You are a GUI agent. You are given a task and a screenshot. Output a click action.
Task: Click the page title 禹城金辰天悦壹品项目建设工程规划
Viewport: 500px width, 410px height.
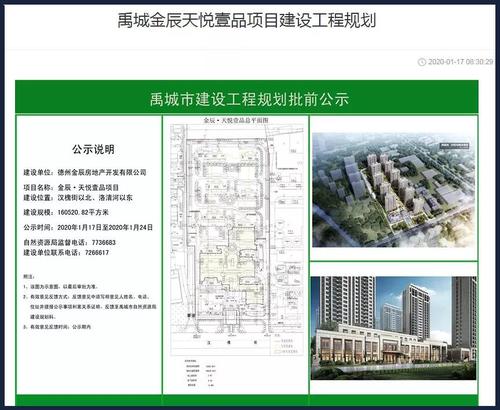[x=247, y=21]
